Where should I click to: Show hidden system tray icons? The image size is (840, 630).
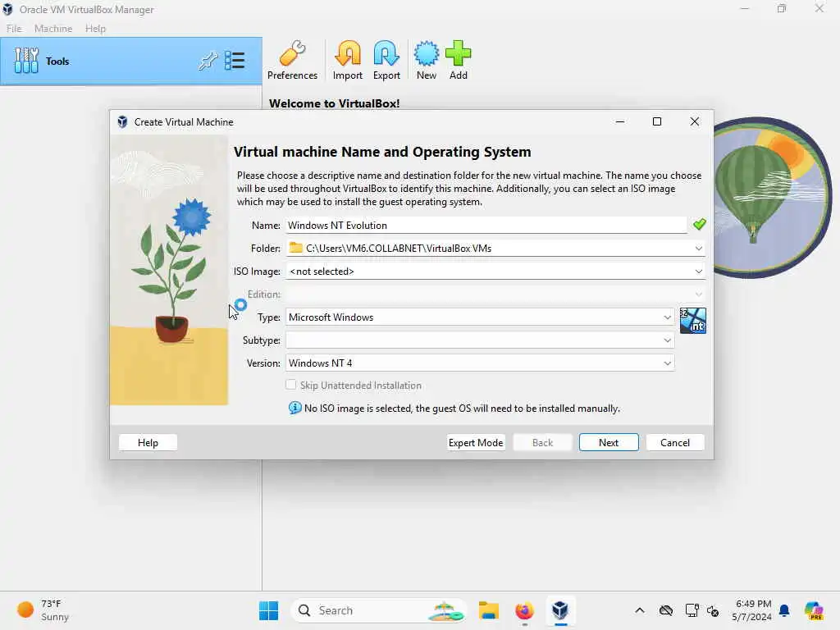640,610
